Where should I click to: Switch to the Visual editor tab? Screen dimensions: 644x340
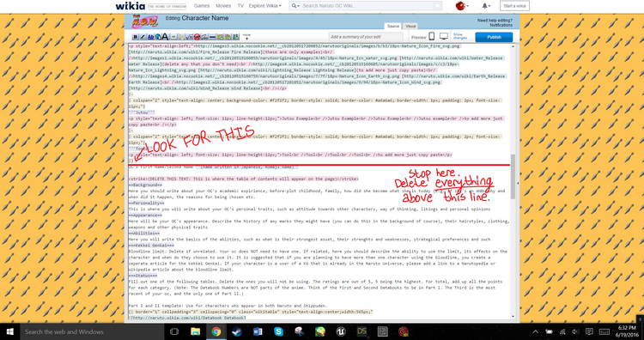[410, 26]
